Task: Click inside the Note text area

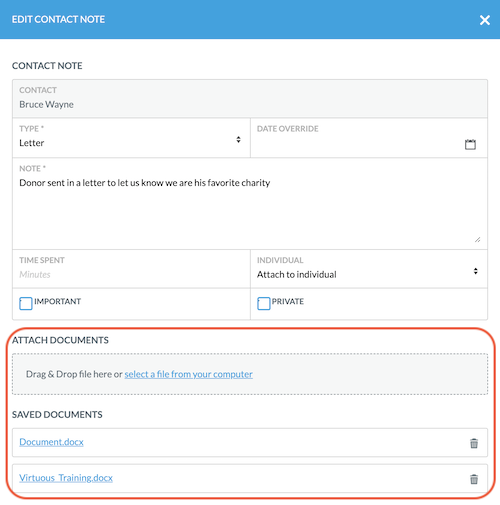Action: (x=250, y=204)
